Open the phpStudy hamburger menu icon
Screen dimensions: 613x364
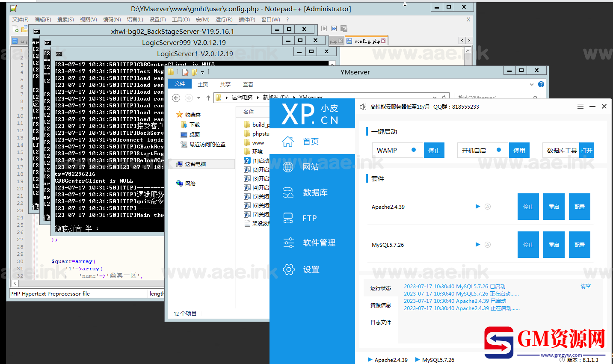[580, 107]
